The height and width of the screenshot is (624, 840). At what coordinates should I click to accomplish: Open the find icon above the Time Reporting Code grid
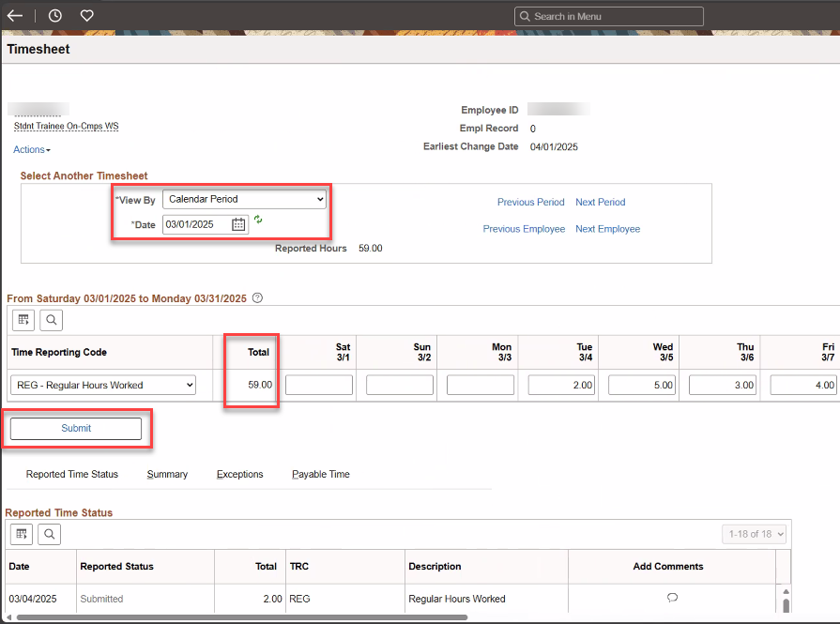click(x=51, y=320)
